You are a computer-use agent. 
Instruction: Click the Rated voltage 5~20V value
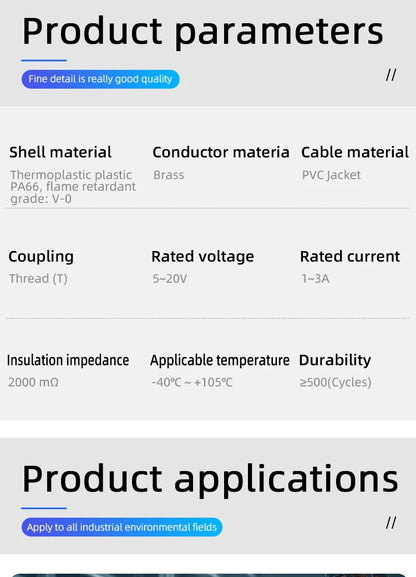(x=170, y=279)
